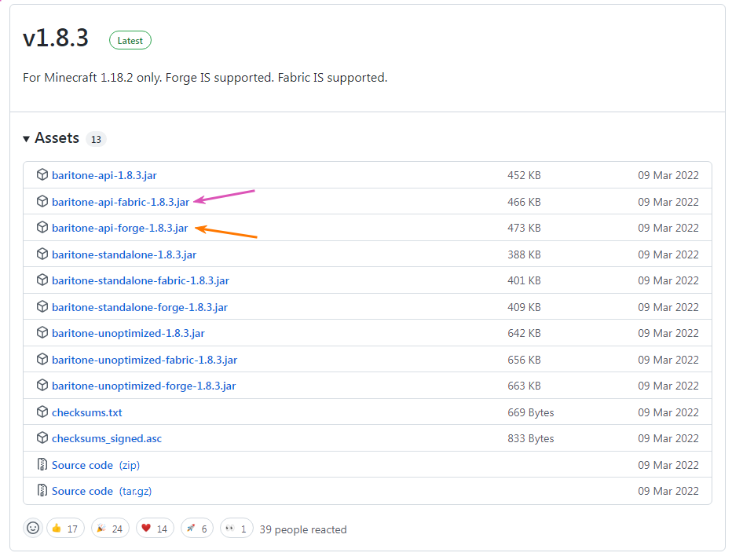732x560 pixels.
Task: Click date in checksums.txt row
Action: 668,413
